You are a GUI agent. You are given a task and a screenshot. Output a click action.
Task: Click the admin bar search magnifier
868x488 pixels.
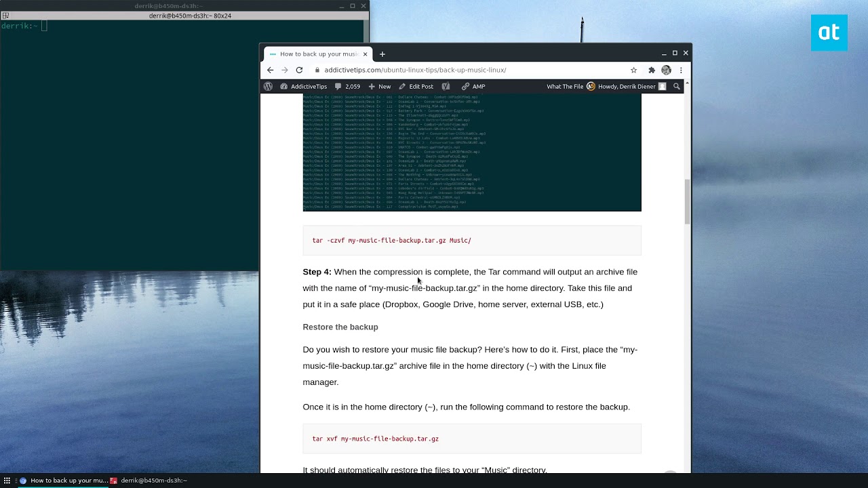pos(676,86)
